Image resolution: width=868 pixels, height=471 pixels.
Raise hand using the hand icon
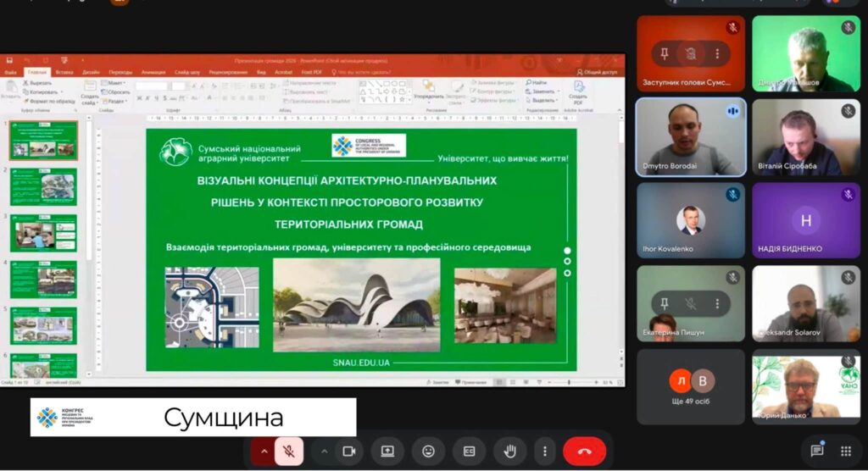(x=509, y=452)
